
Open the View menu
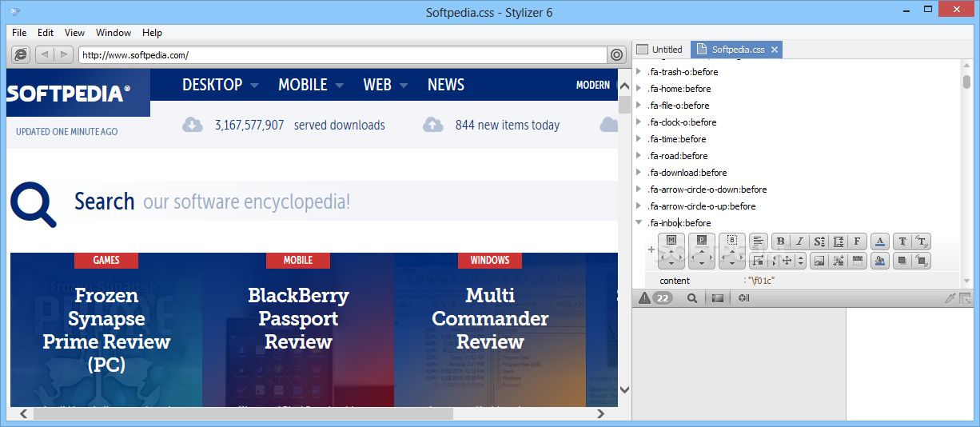coord(74,33)
